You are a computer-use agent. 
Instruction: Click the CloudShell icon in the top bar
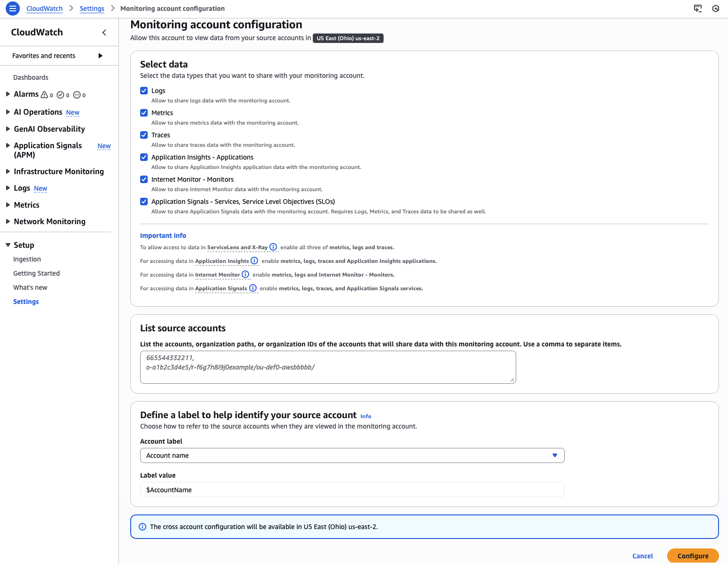coord(698,8)
